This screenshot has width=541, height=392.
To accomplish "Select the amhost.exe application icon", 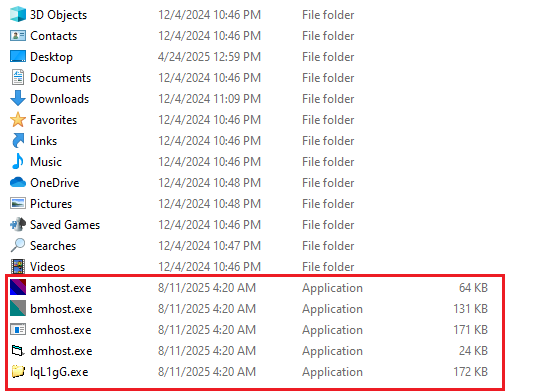I will coord(18,287).
